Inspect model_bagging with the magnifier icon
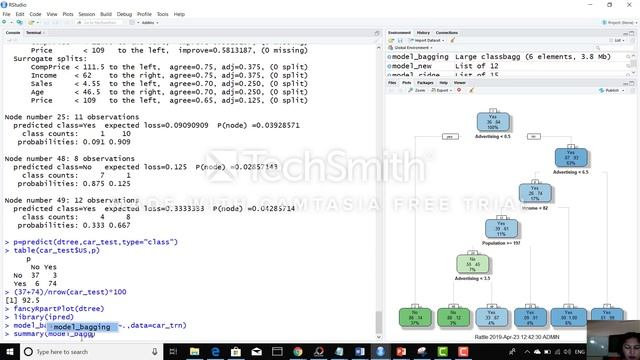The height and width of the screenshot is (360, 640). 629,57
